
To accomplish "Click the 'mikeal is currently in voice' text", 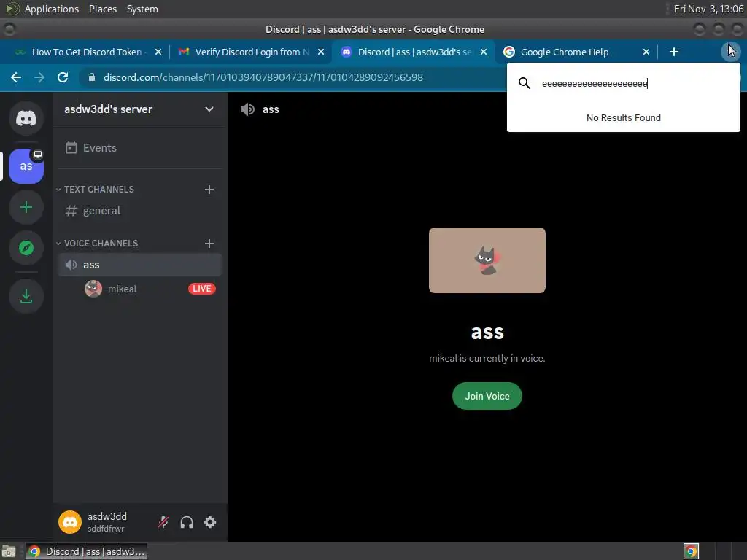I will tap(487, 358).
